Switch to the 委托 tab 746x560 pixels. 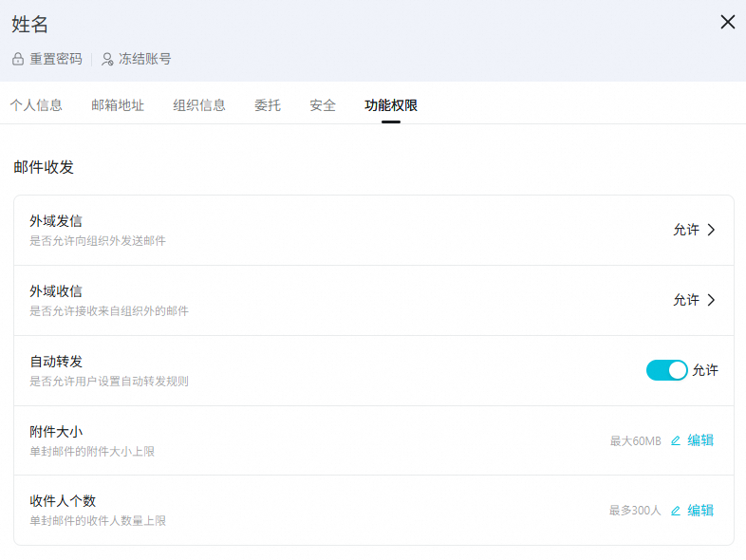268,105
